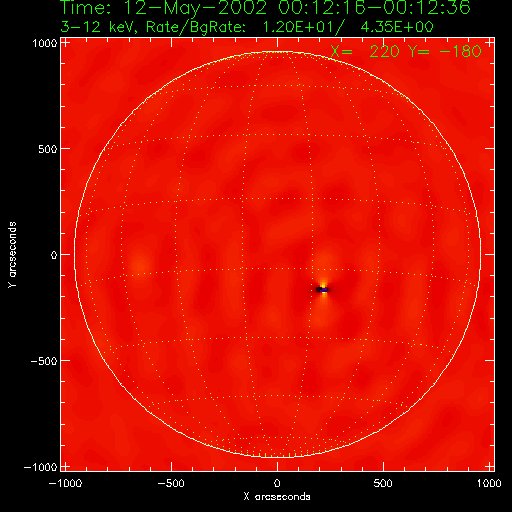Click the dark flare source at X=220 Y=-180
Image resolution: width=512 pixels, height=512 pixels.
(x=322, y=290)
